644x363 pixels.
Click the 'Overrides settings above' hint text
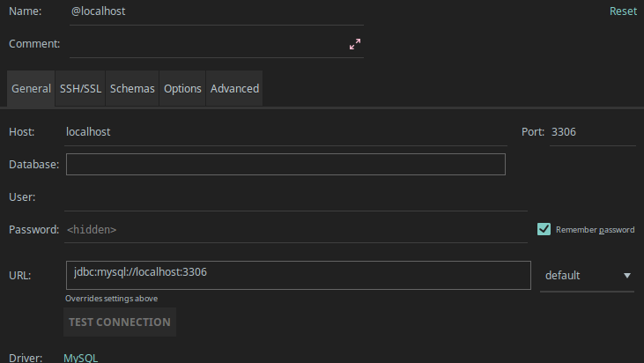[x=112, y=299]
